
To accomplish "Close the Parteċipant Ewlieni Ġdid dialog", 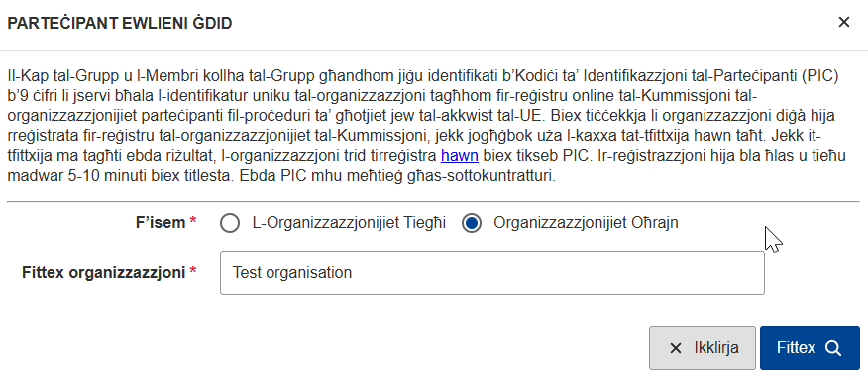I will click(843, 22).
